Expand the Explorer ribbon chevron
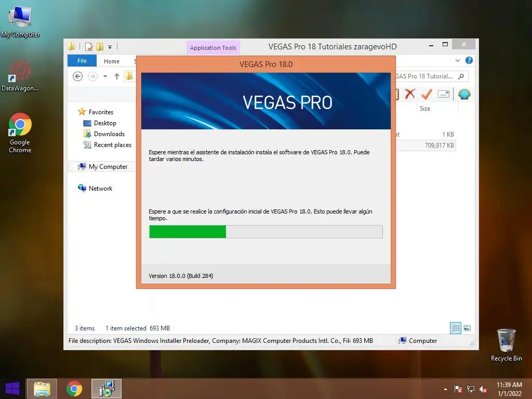This screenshot has width=532, height=399. tap(458, 60)
